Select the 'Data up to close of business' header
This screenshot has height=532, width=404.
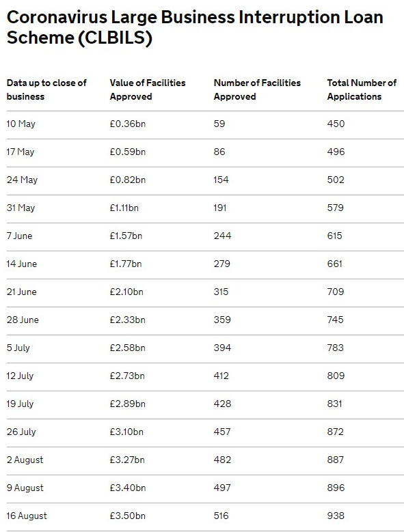[x=46, y=89]
